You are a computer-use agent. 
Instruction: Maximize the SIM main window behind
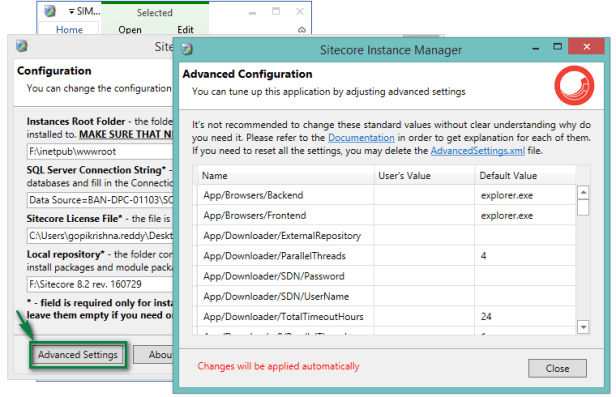[276, 11]
